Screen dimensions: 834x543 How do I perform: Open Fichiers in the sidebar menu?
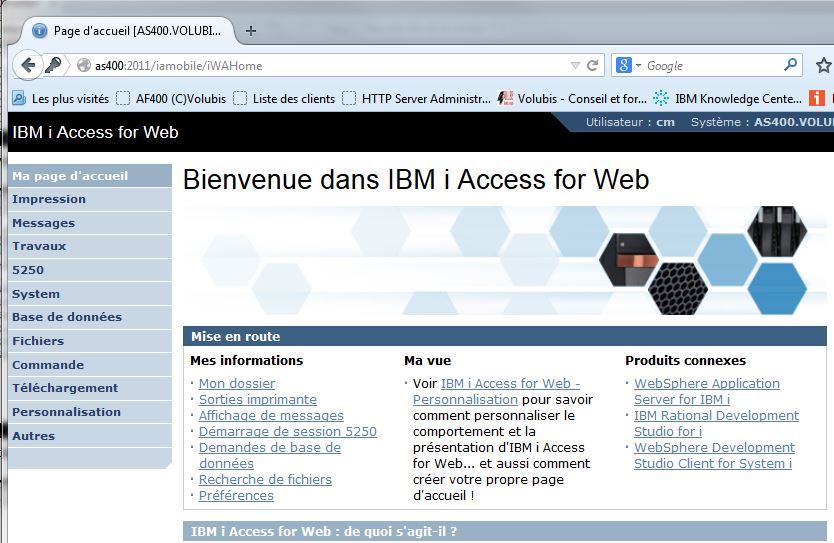90,341
